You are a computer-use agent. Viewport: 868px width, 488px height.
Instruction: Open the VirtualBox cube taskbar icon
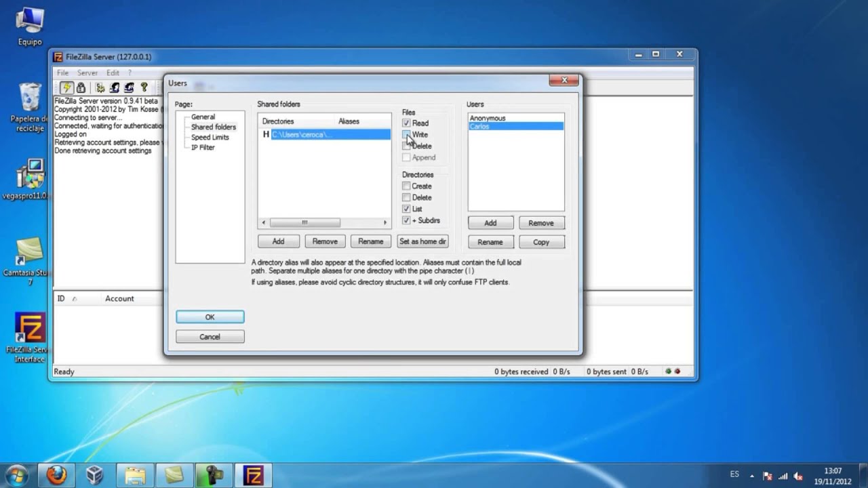pyautogui.click(x=95, y=475)
